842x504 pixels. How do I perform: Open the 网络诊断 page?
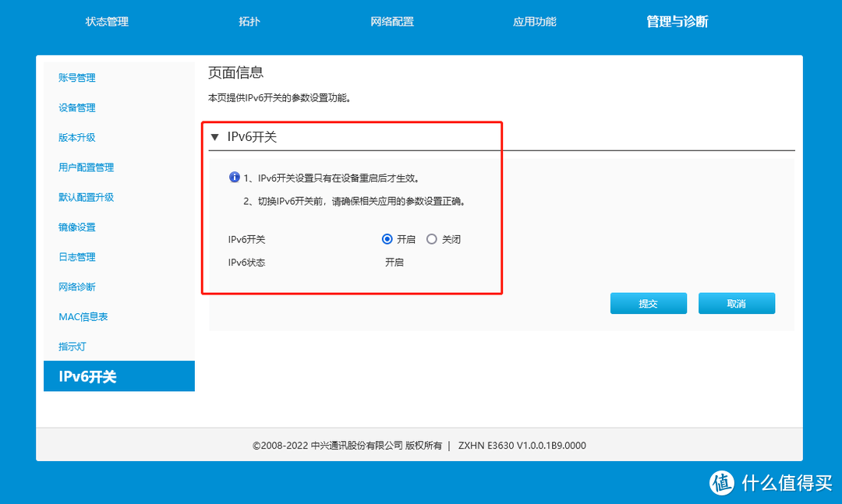pyautogui.click(x=76, y=287)
